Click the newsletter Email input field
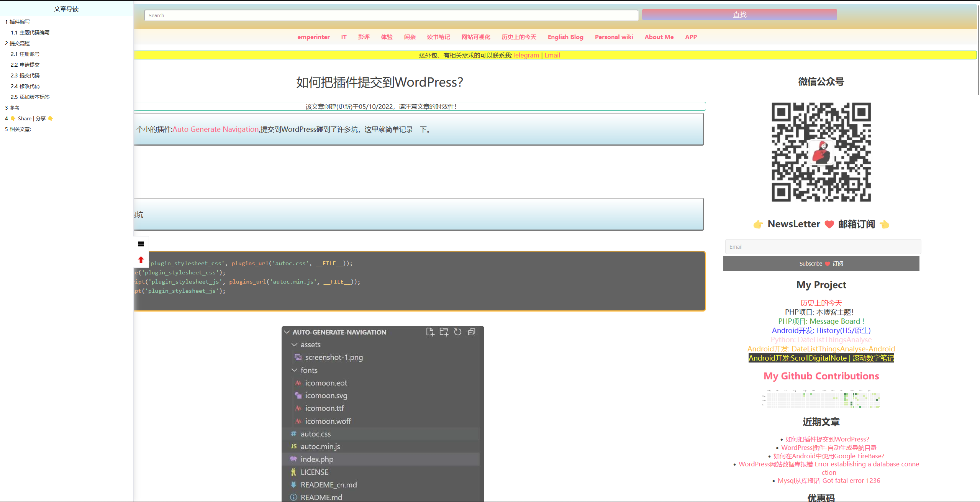The image size is (980, 502). coord(823,247)
